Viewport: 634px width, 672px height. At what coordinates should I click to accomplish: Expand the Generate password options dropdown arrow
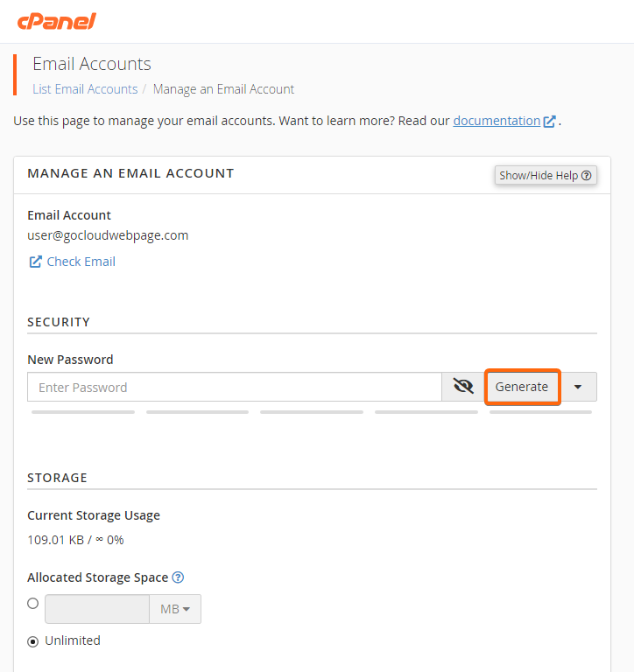click(578, 387)
